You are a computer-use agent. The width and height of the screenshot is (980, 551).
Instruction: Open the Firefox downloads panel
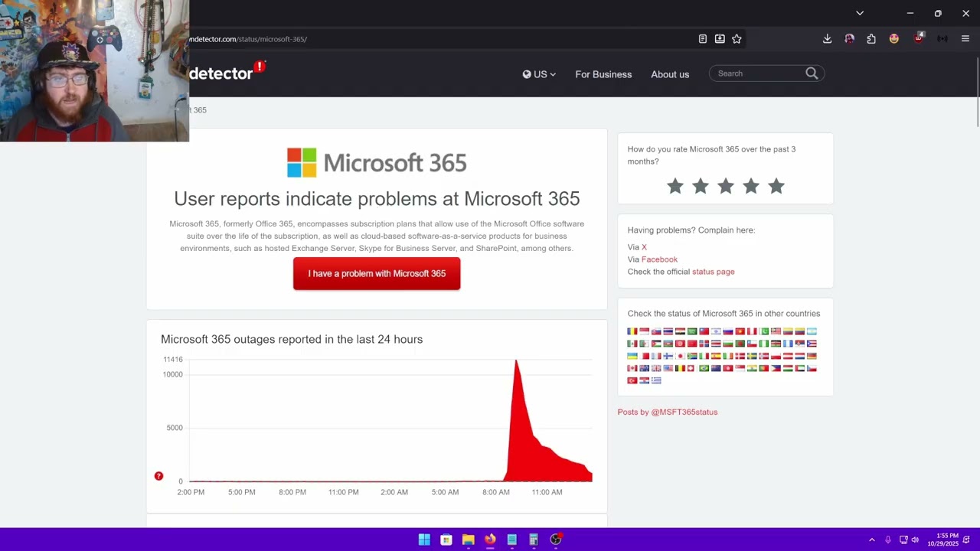(827, 39)
